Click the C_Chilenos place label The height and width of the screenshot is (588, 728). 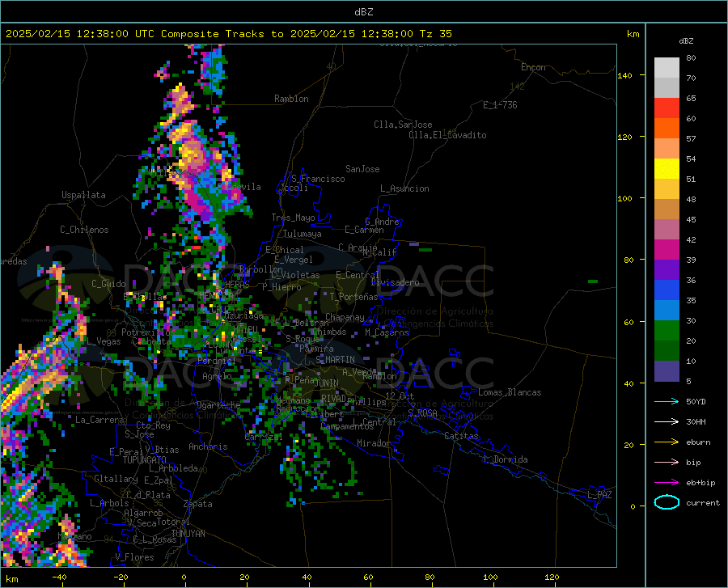[x=84, y=230]
